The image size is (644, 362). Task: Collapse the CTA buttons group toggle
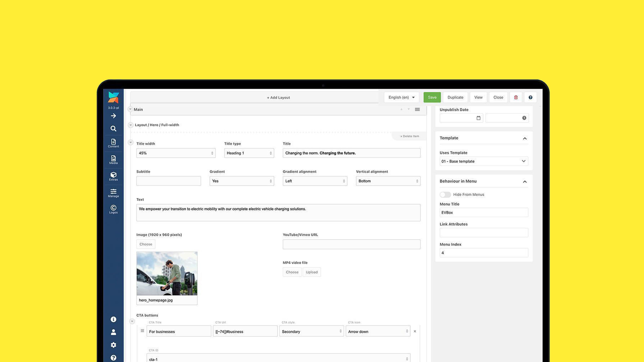(x=132, y=321)
